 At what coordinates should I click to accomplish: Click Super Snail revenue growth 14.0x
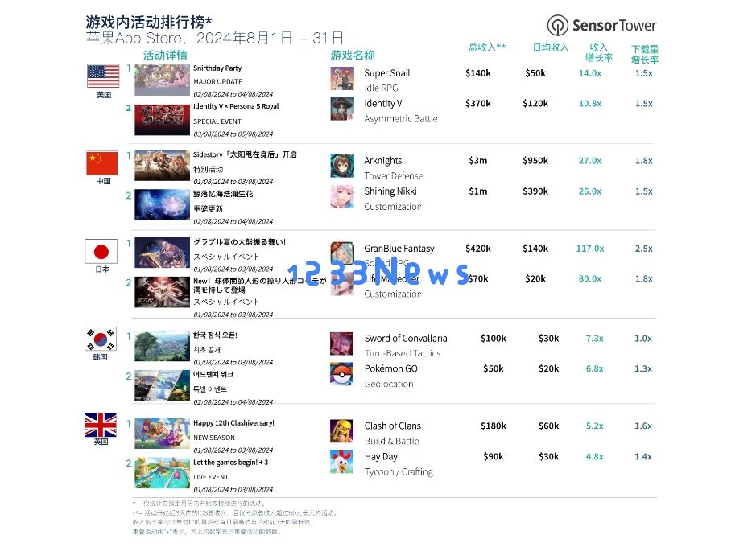(x=589, y=73)
